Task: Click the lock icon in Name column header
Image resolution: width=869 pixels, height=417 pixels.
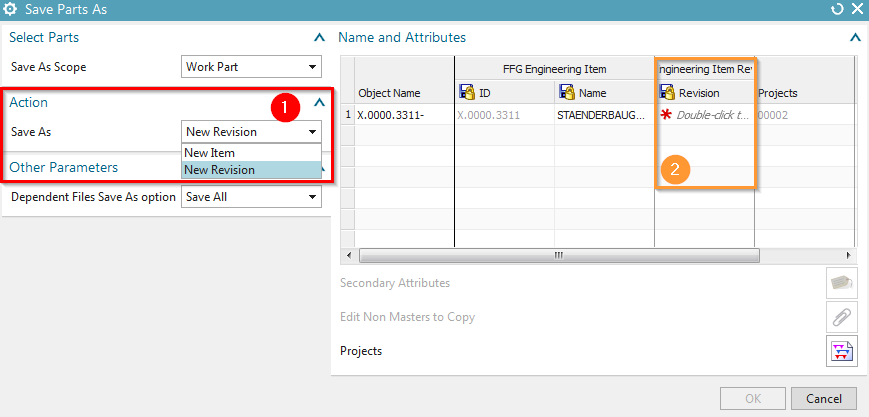Action: 567,93
